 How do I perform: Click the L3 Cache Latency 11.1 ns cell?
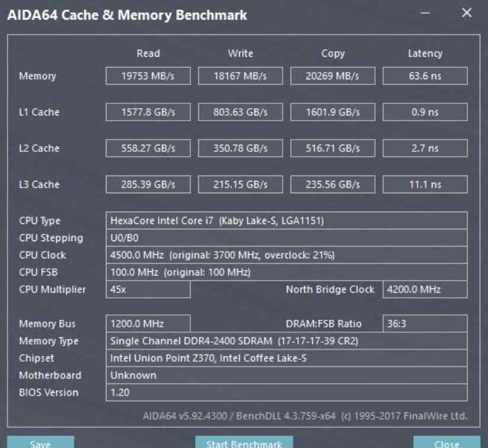point(425,184)
